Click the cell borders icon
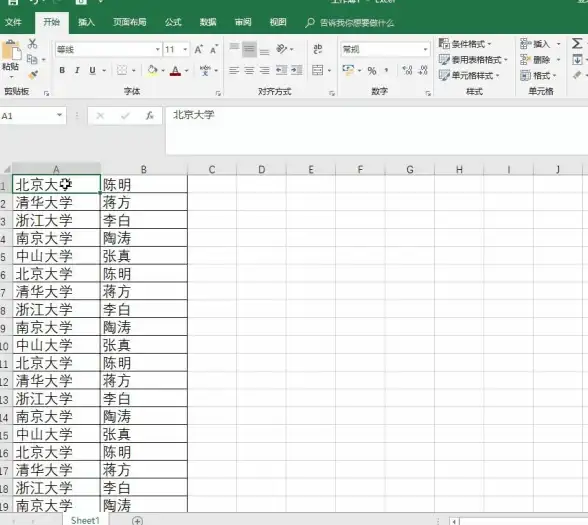This screenshot has height=525, width=588. pyautogui.click(x=122, y=70)
